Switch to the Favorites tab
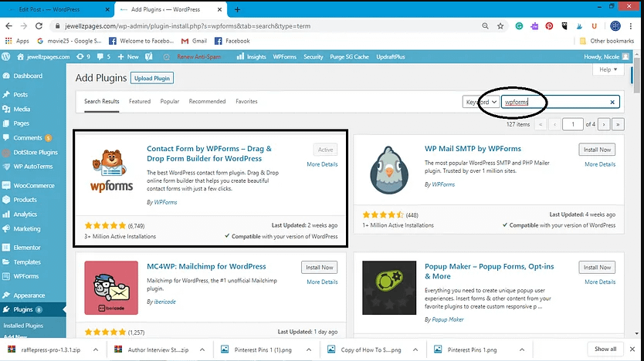The image size is (644, 361). (246, 101)
